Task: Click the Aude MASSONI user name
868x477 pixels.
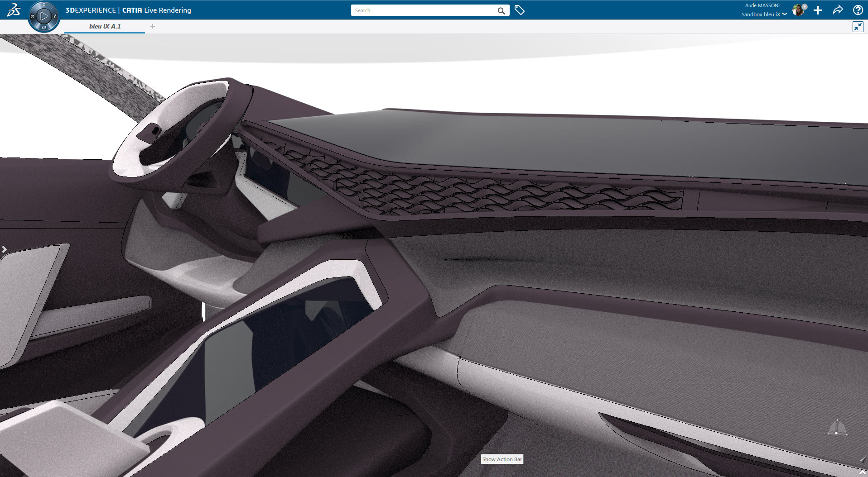Action: [762, 5]
